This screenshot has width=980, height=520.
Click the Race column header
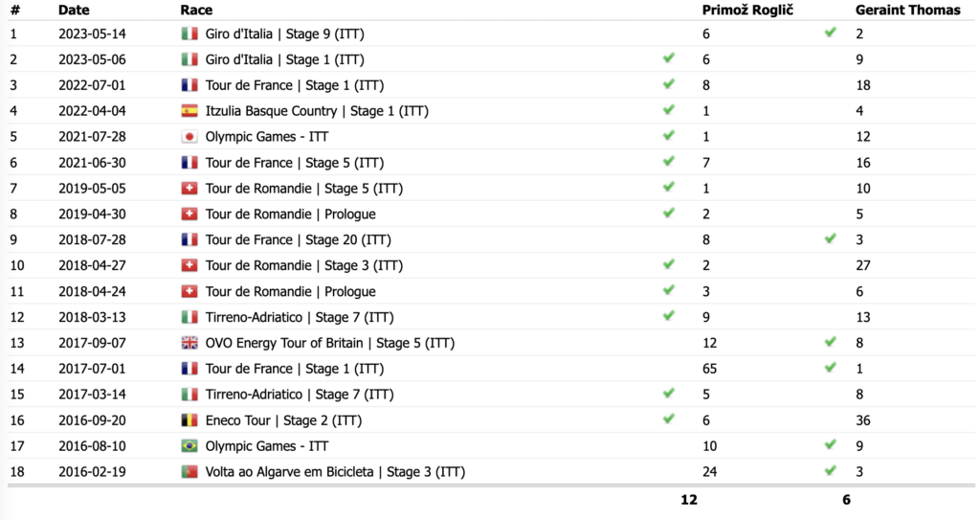(196, 10)
